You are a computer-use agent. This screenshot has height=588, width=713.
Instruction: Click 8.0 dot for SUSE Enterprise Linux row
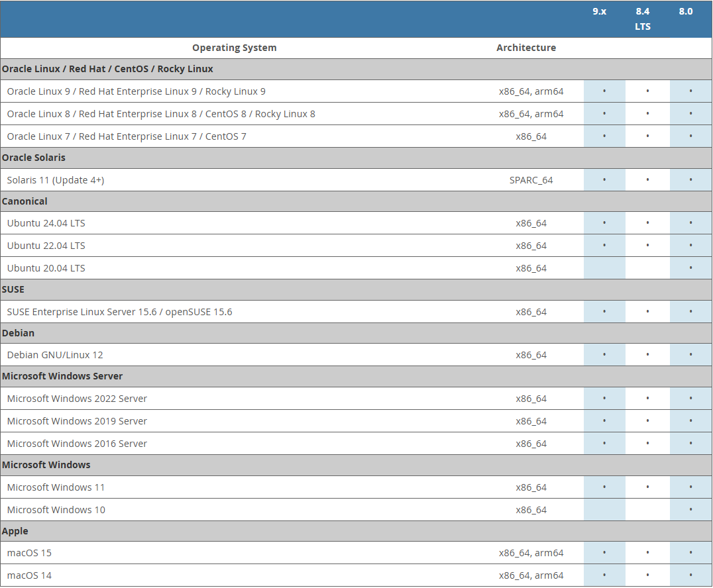coord(690,311)
